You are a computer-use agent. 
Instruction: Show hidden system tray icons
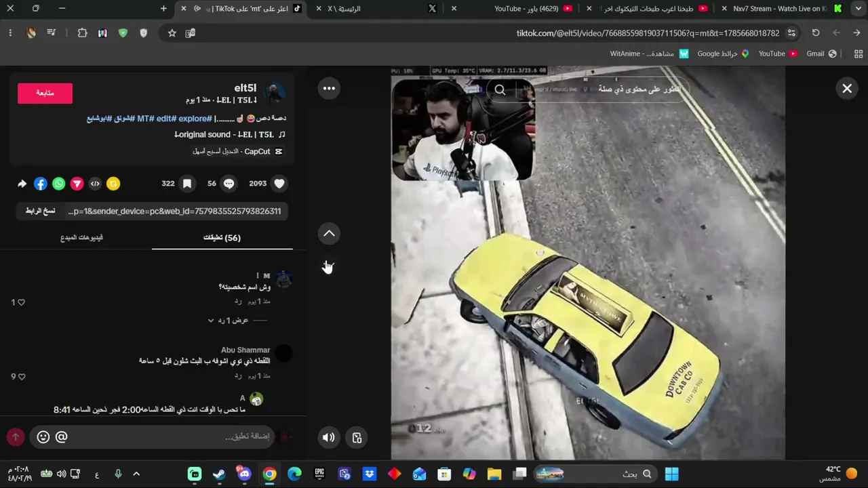click(136, 474)
